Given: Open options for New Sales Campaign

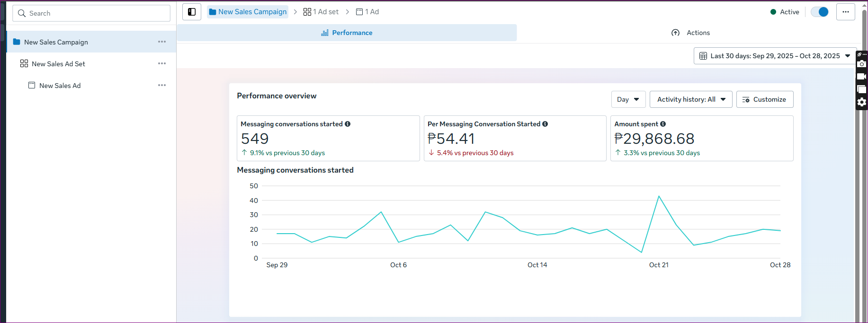Looking at the screenshot, I should (x=162, y=42).
